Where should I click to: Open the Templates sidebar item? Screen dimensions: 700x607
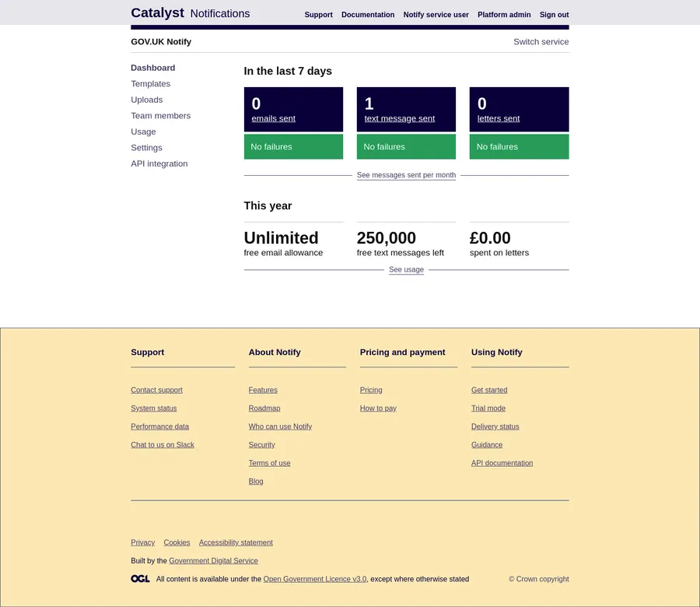point(150,84)
